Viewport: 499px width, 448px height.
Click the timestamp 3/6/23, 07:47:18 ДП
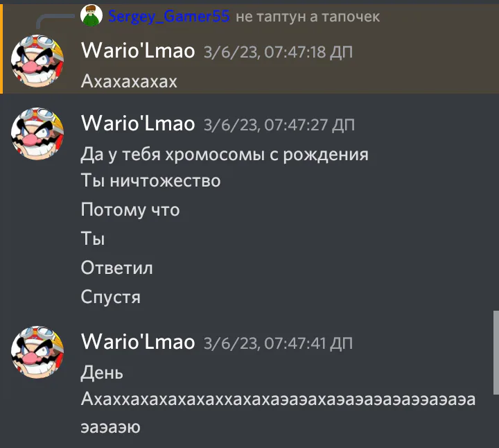(x=278, y=52)
